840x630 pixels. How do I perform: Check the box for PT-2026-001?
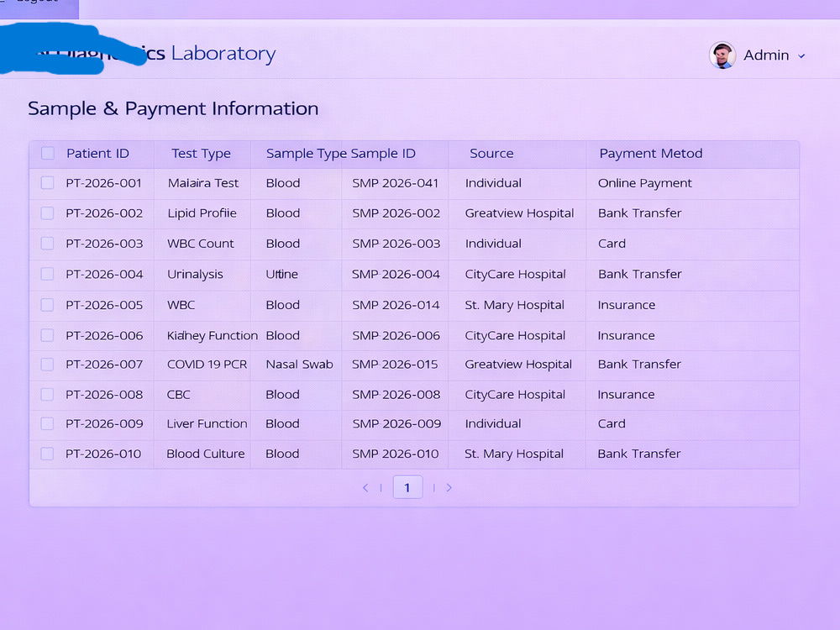(48, 182)
